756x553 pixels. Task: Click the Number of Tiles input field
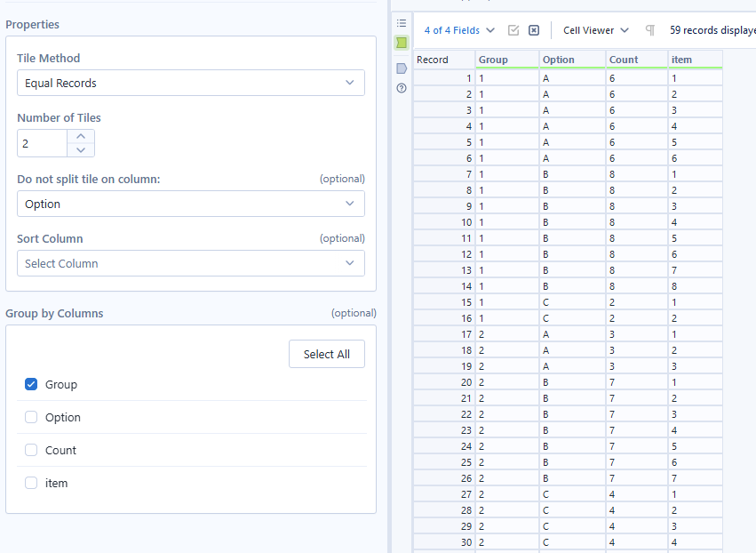pyautogui.click(x=43, y=143)
